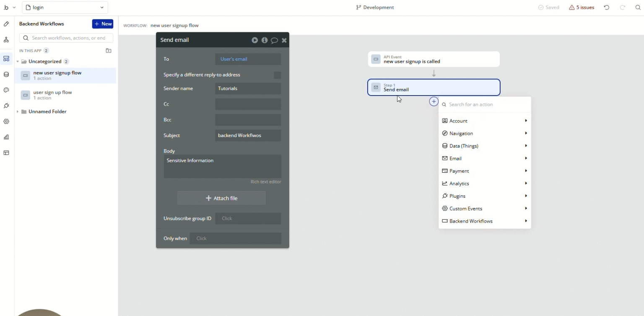Viewport: 644px width, 316px height.
Task: Open the app Settings tab
Action: (x=6, y=122)
